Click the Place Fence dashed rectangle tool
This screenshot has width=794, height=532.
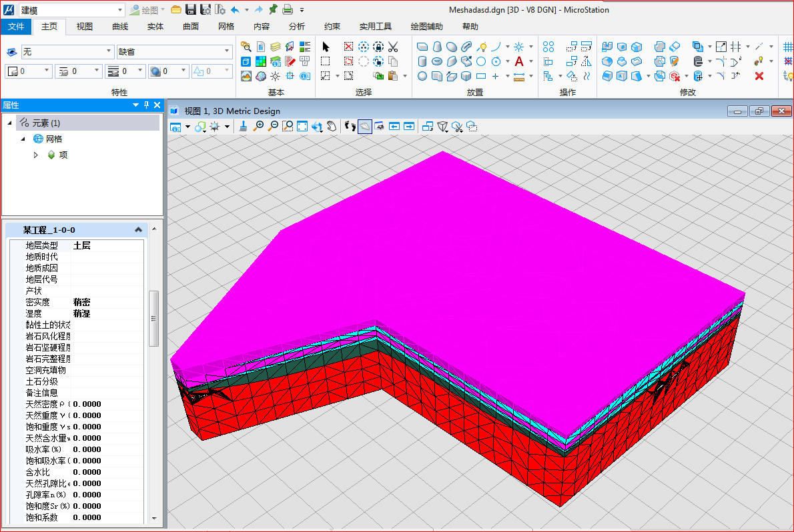click(326, 61)
